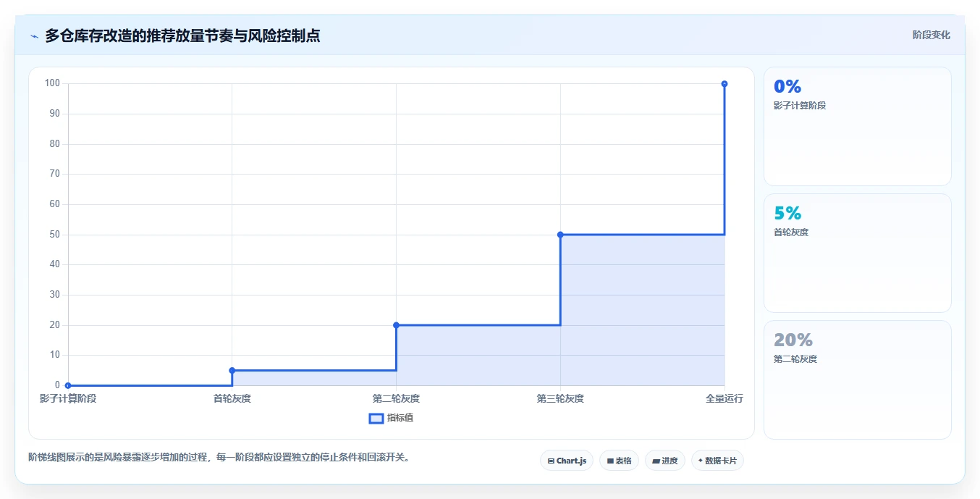
Task: Click the footnote text about 阶梯线图
Action: (219, 457)
